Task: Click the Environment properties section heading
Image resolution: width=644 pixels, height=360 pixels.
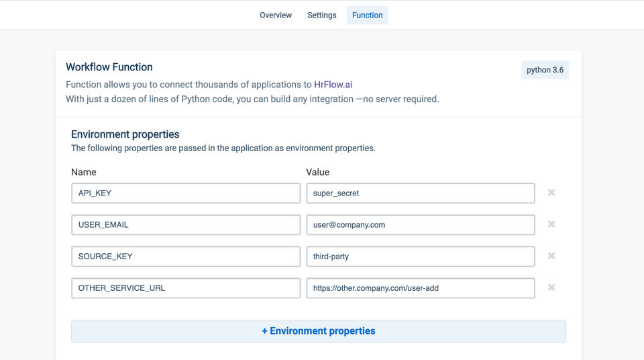Action: pyautogui.click(x=125, y=134)
